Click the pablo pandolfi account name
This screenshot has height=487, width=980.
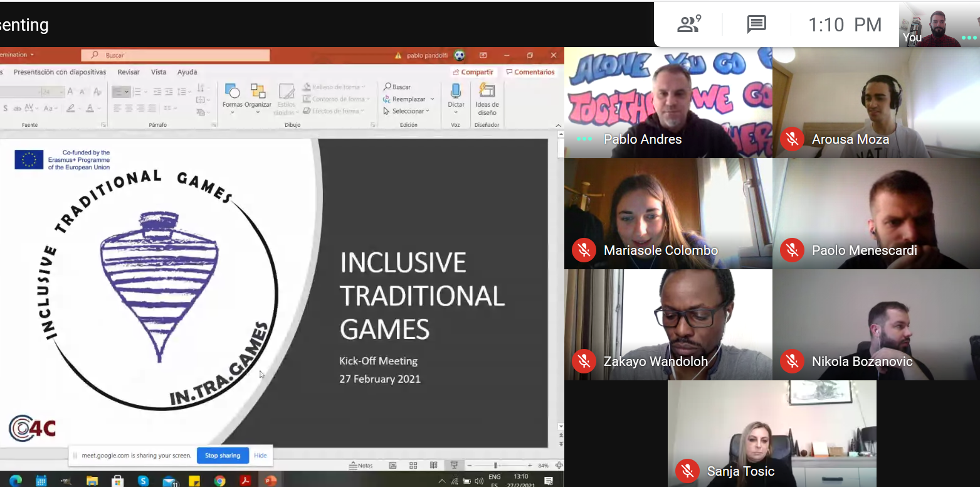pyautogui.click(x=428, y=55)
